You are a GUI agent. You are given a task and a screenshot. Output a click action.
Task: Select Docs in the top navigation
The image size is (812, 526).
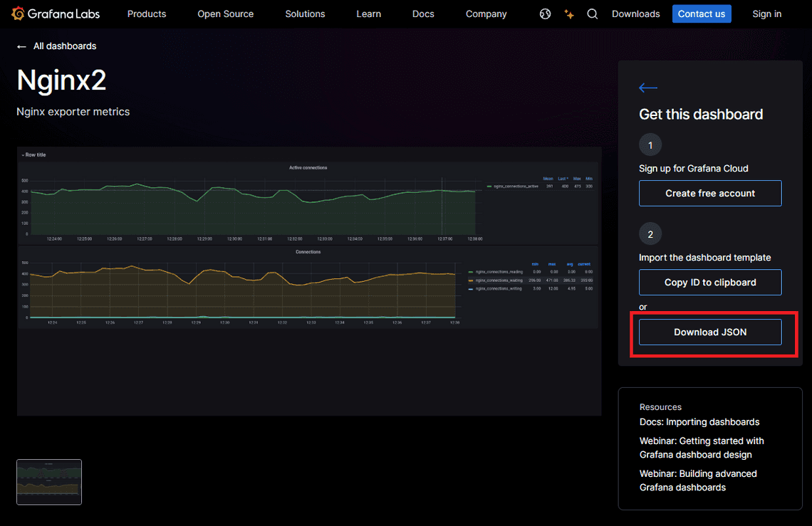423,14
